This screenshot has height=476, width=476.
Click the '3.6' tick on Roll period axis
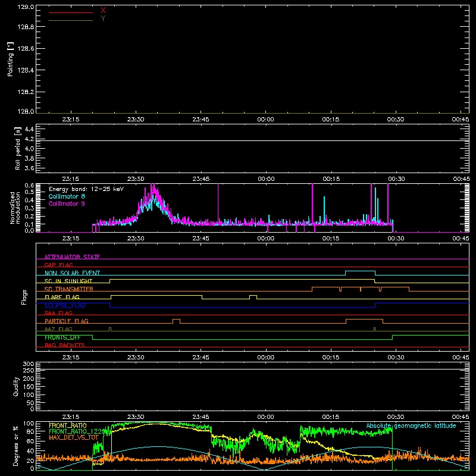pos(29,168)
